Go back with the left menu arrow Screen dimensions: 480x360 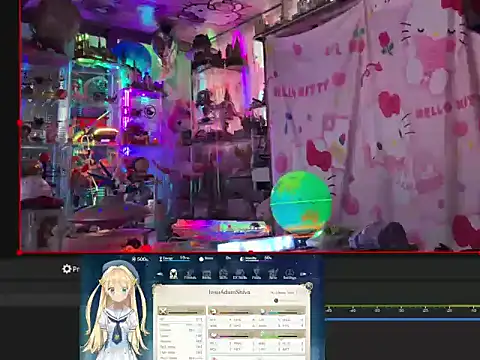click(x=160, y=274)
